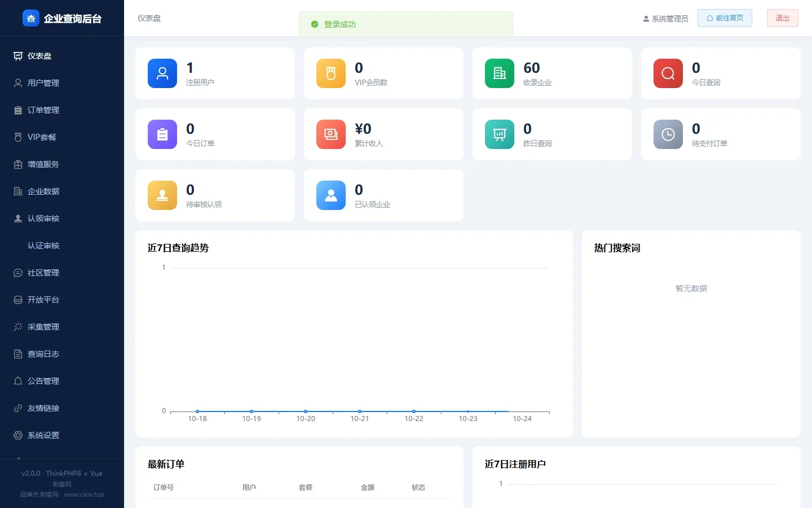Viewport: 812px width, 508px height.
Task: Click the 状态 column header
Action: [418, 487]
